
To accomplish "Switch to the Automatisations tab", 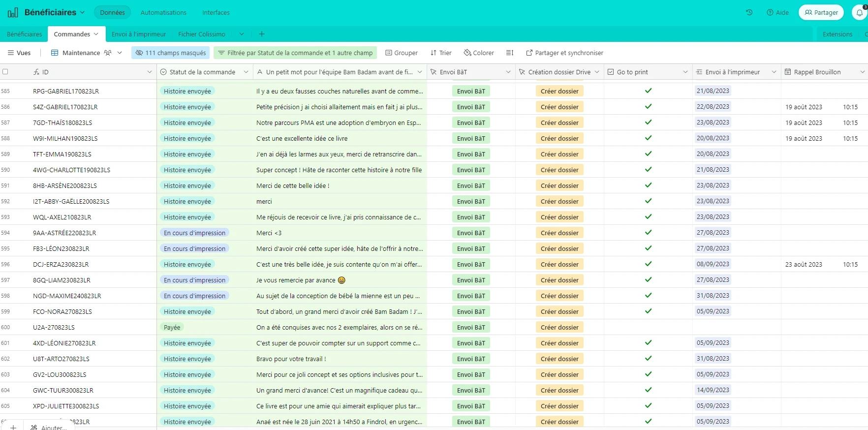I will [163, 12].
